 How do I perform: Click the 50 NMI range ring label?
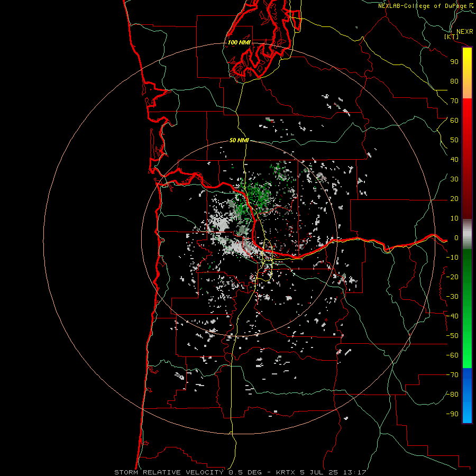click(x=239, y=140)
